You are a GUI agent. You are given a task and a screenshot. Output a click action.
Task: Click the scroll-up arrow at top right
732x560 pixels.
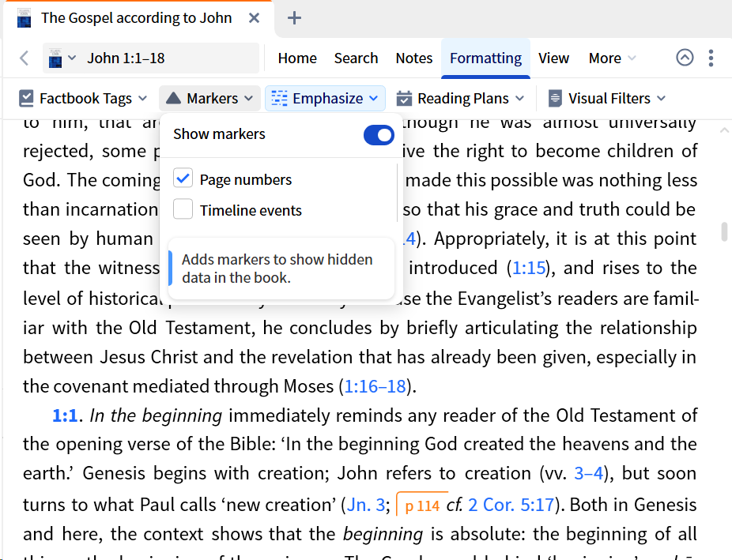pyautogui.click(x=724, y=130)
